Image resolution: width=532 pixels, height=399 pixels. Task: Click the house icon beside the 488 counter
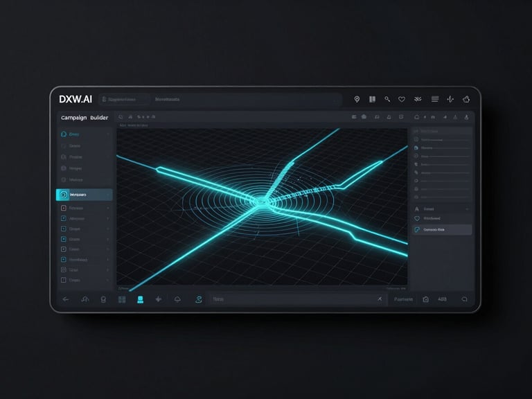426,299
